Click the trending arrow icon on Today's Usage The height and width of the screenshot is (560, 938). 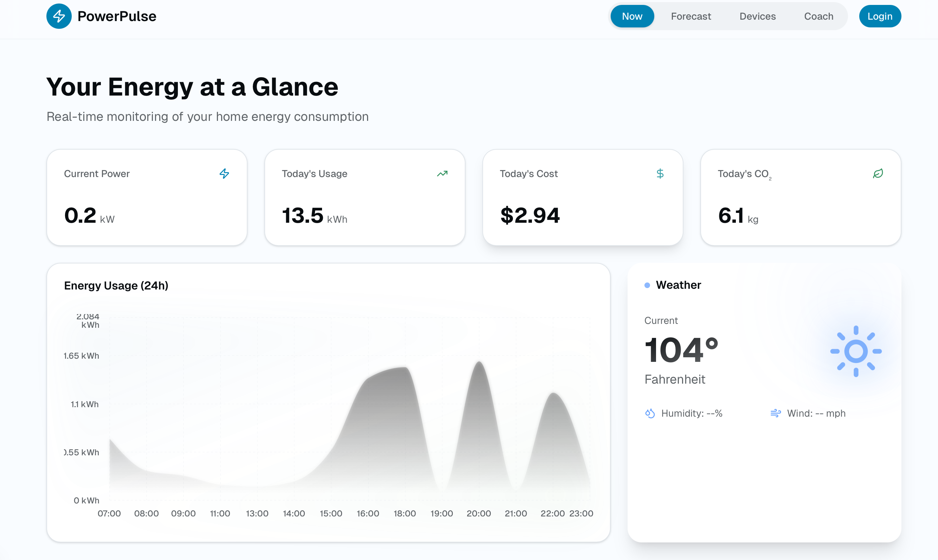click(442, 174)
